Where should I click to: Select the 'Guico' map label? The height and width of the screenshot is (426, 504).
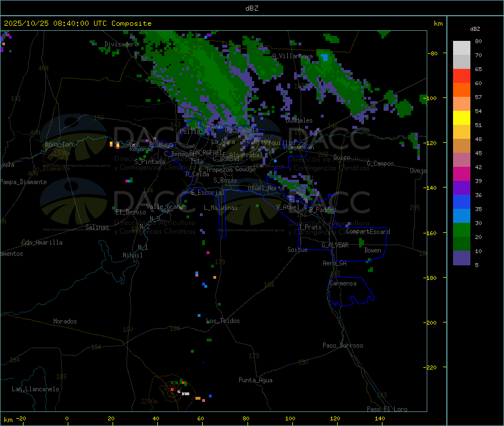pyautogui.click(x=342, y=157)
